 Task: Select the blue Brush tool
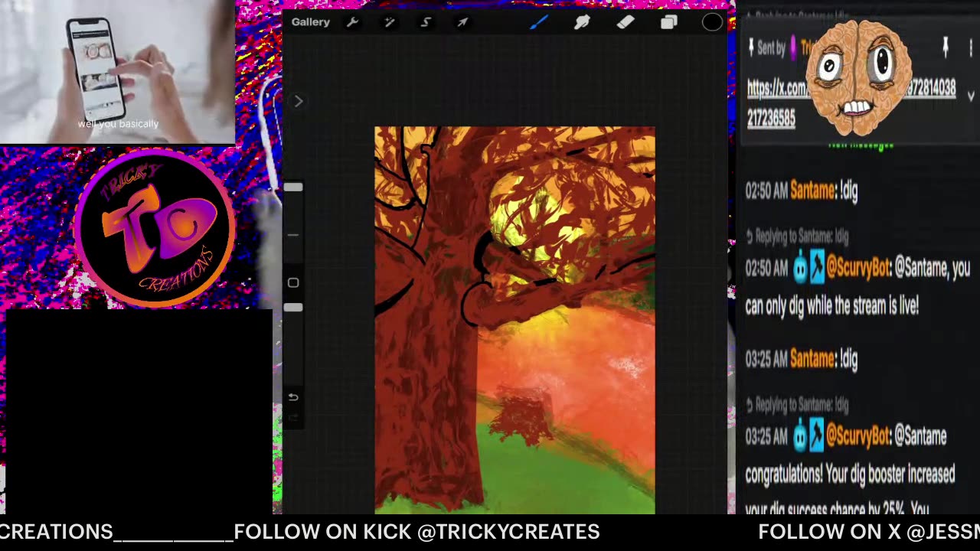538,22
